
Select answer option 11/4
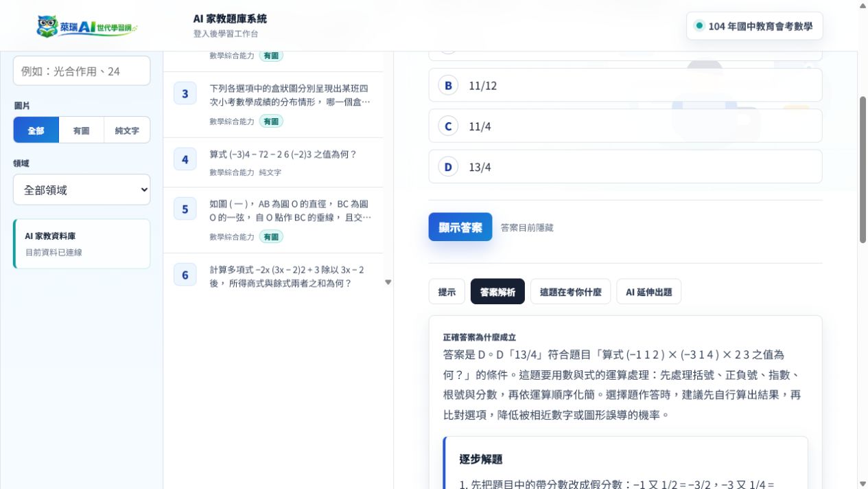coord(625,126)
